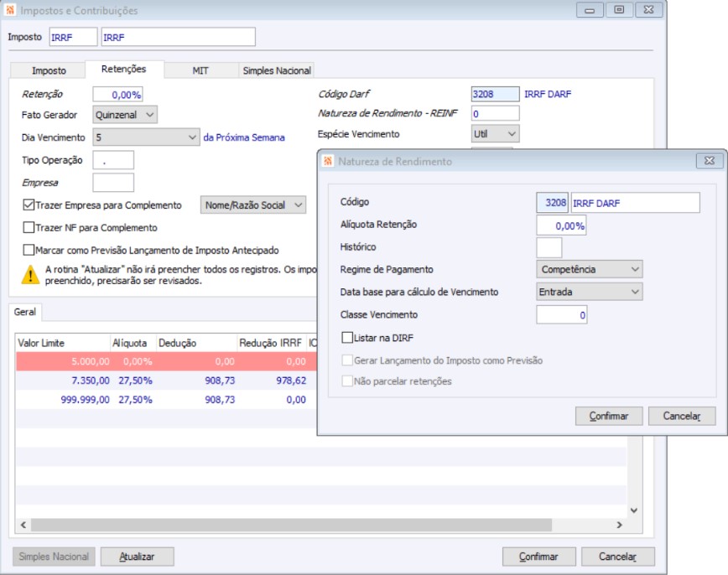Switch to the Imposto tab

pos(49,70)
